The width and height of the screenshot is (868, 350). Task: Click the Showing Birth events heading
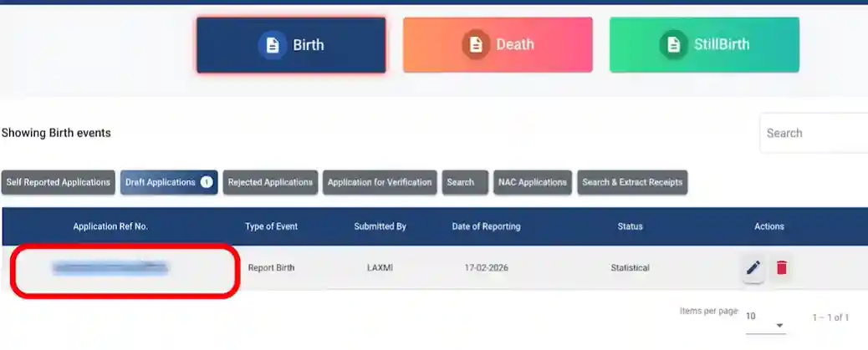56,134
